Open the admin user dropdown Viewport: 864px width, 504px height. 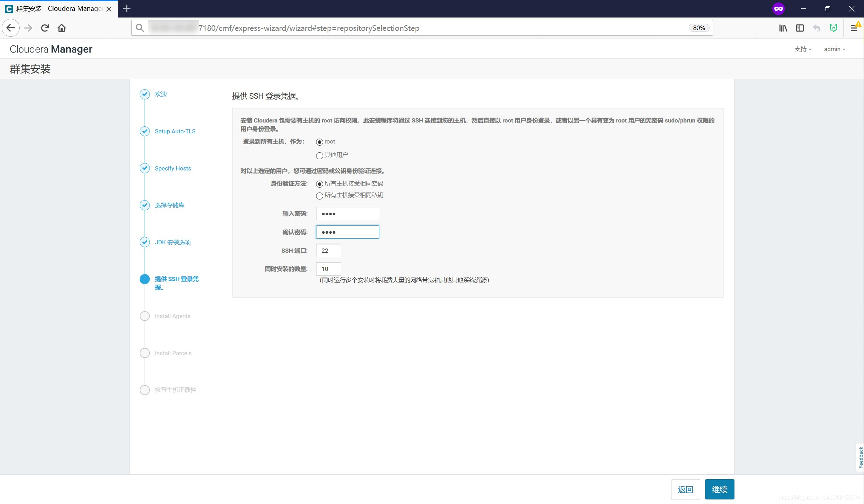(x=835, y=49)
